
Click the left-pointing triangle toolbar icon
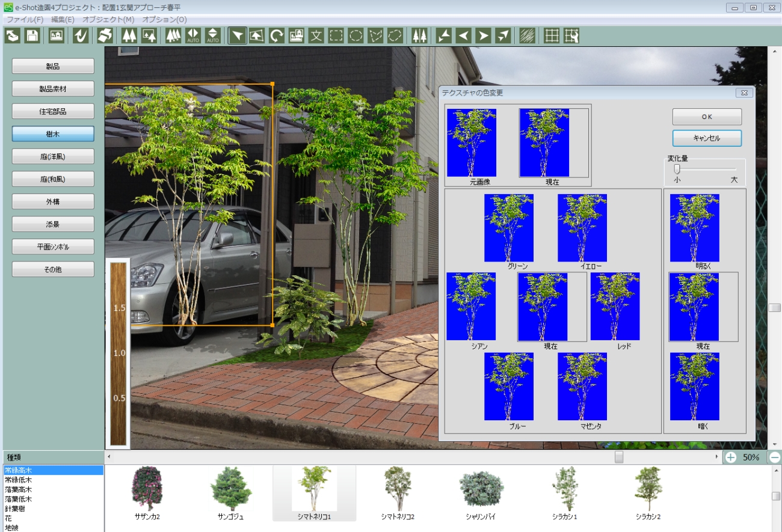click(x=463, y=35)
